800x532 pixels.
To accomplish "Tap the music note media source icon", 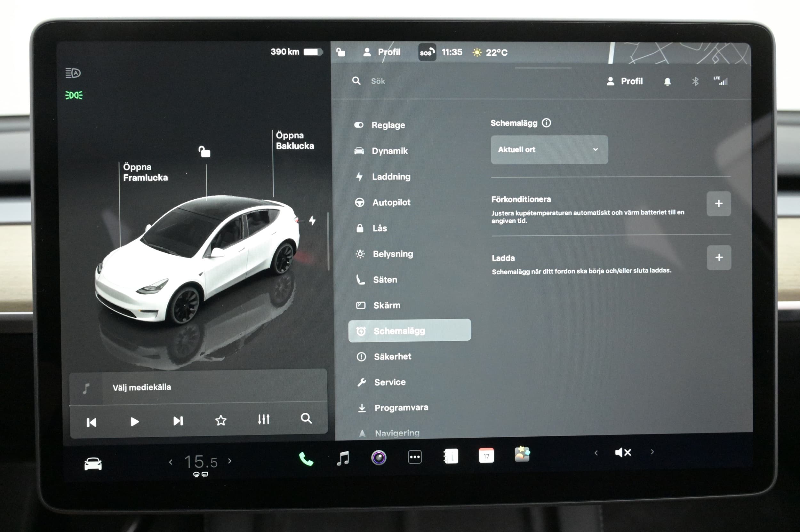I will coord(86,389).
